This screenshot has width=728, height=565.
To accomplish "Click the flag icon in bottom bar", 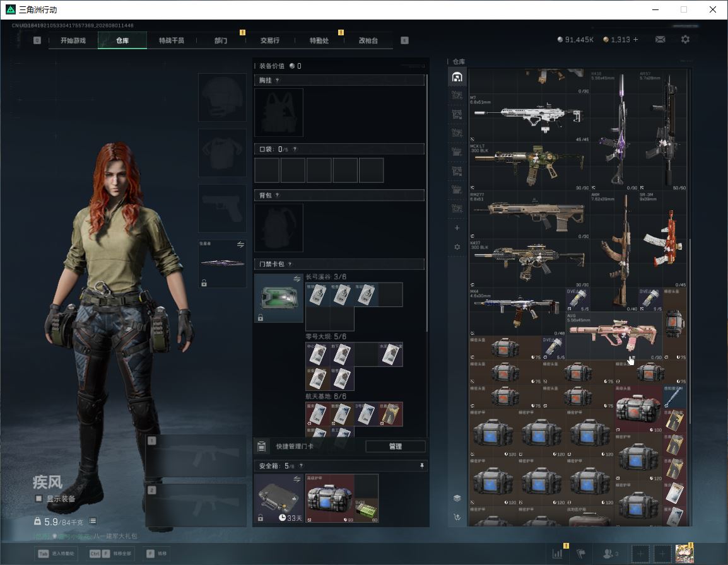I will [x=581, y=554].
